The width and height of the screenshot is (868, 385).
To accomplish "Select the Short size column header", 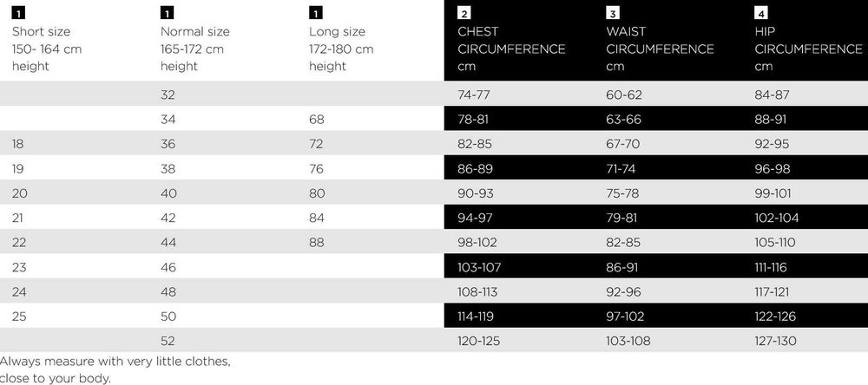I will point(47,49).
